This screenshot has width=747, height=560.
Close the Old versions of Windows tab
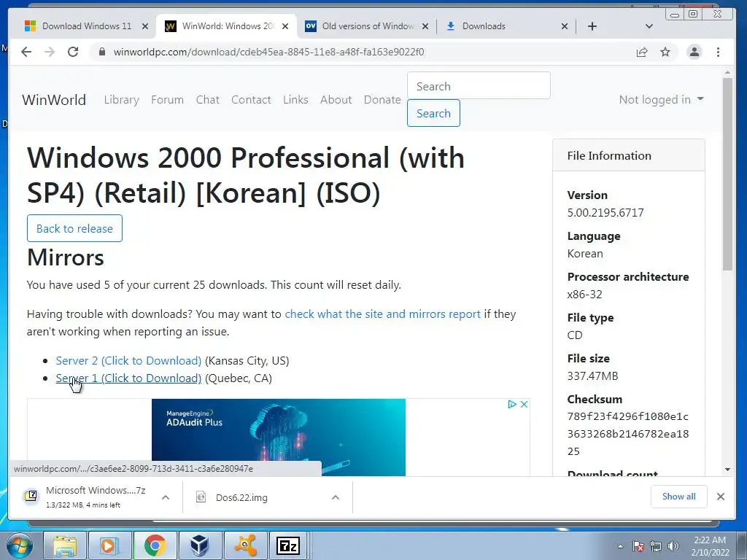pos(425,26)
